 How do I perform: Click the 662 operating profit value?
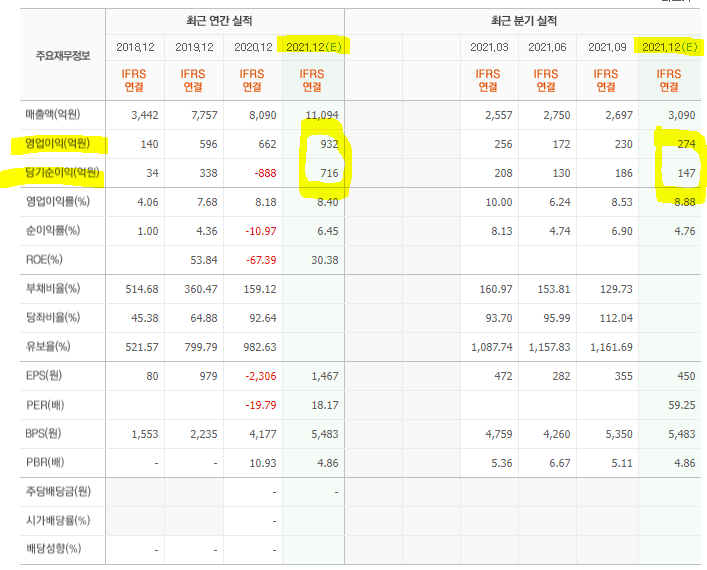click(x=267, y=144)
